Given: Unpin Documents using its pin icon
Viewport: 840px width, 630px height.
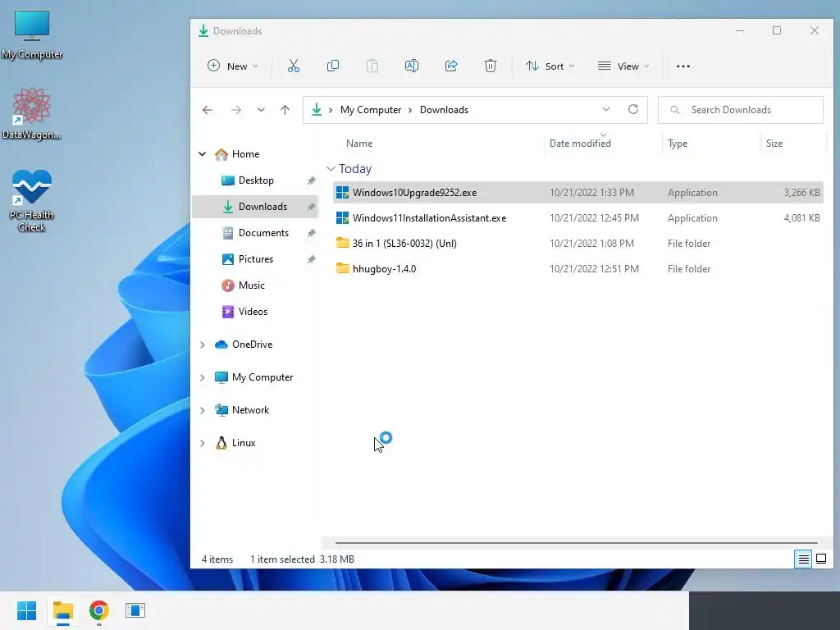Looking at the screenshot, I should click(311, 233).
